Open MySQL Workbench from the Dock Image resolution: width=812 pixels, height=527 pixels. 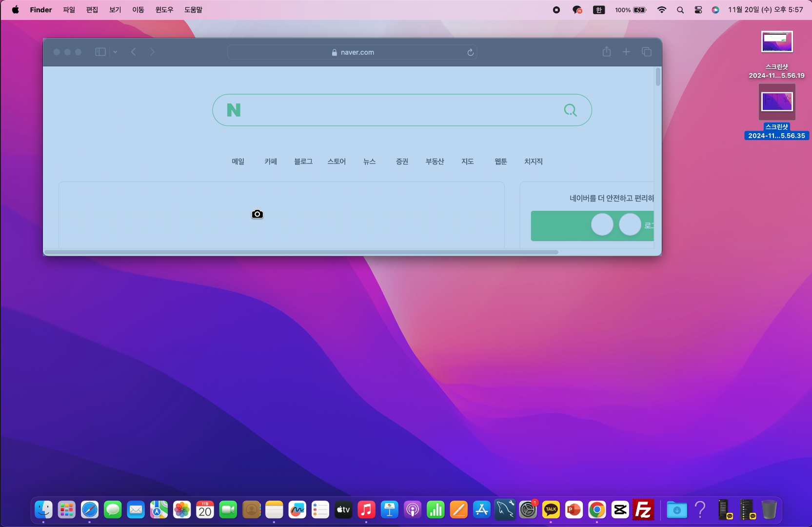coord(505,510)
